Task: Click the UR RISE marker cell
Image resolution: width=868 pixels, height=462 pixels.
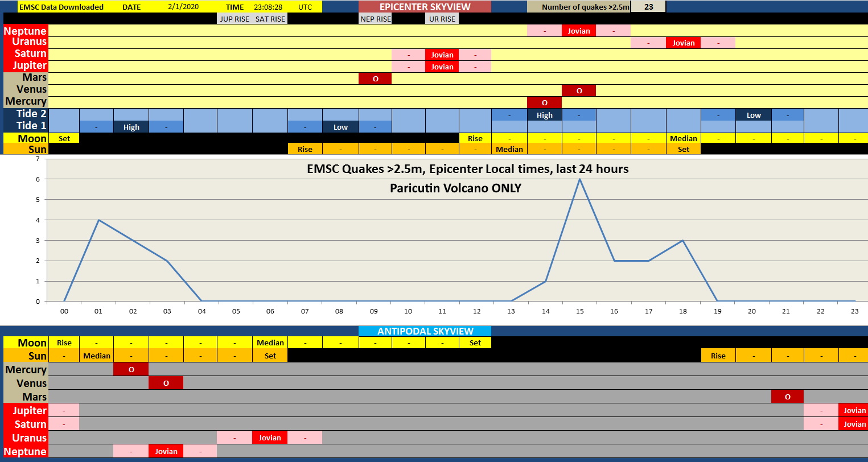Action: click(x=442, y=19)
